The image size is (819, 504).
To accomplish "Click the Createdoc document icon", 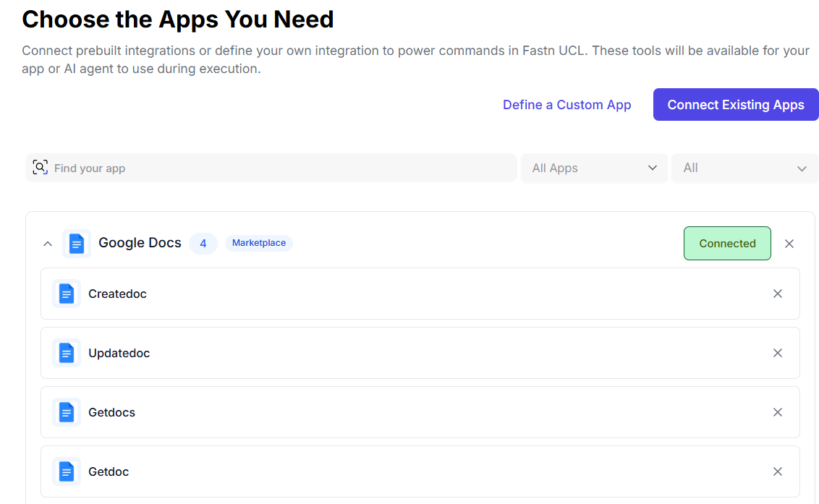I will (x=67, y=294).
